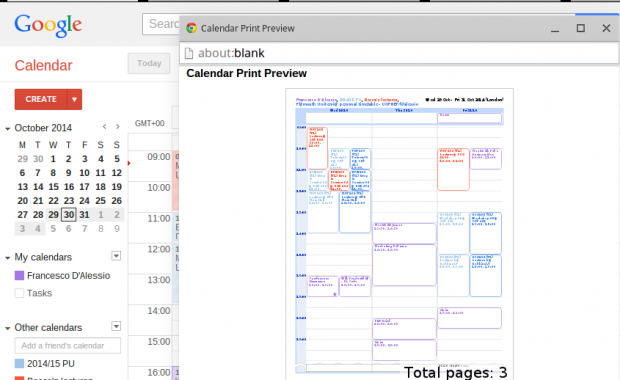Click the Chrome icon in Print Preview title bar

click(191, 28)
